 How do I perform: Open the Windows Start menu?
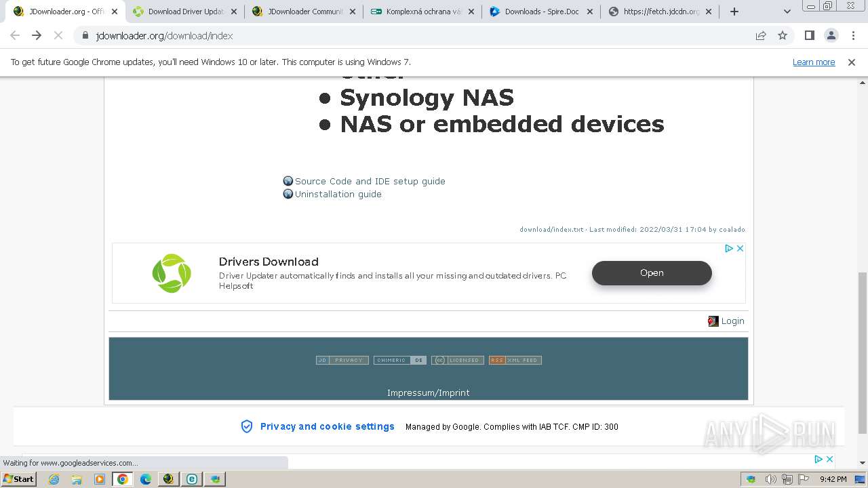click(x=19, y=479)
